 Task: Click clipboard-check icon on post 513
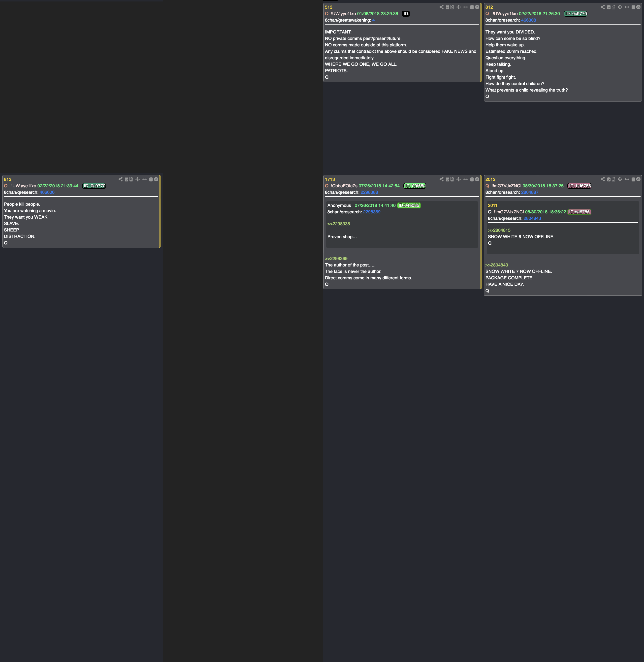(x=448, y=7)
